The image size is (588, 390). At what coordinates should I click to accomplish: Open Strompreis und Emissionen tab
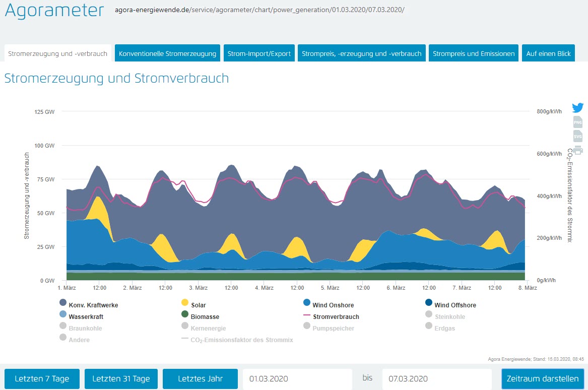coord(473,53)
